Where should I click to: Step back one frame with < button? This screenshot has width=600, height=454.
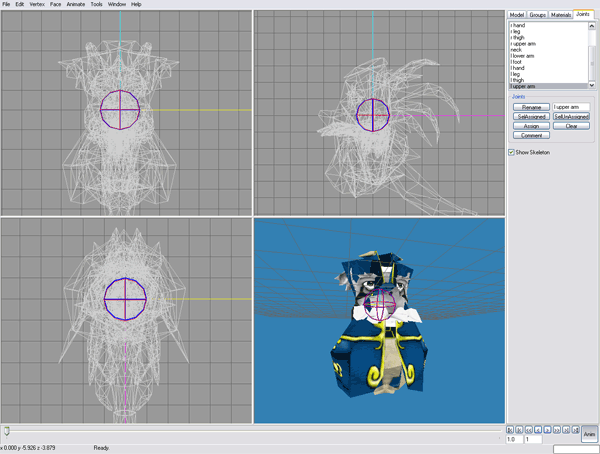(538, 430)
